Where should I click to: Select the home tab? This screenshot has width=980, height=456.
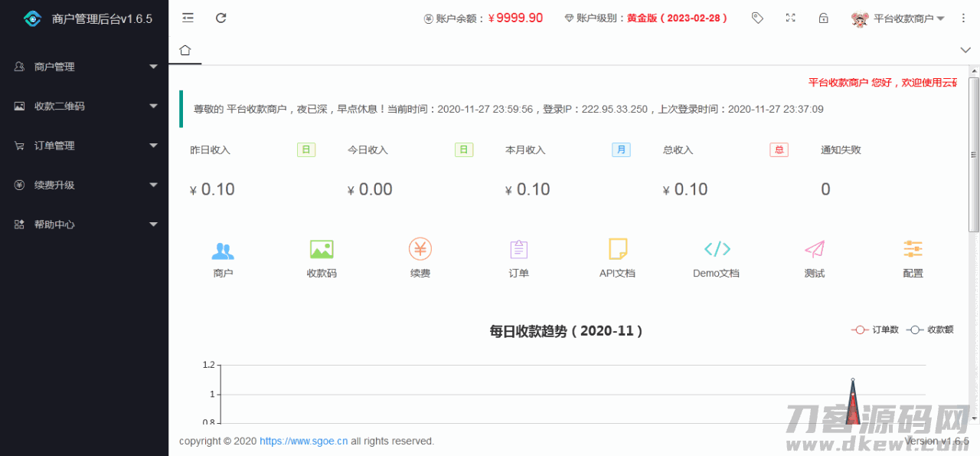click(185, 51)
